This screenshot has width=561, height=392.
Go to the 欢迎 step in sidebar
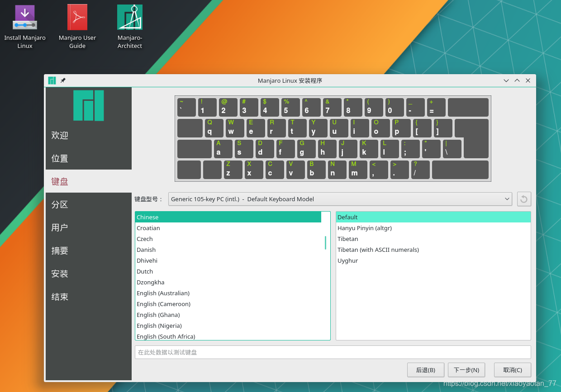pyautogui.click(x=89, y=135)
